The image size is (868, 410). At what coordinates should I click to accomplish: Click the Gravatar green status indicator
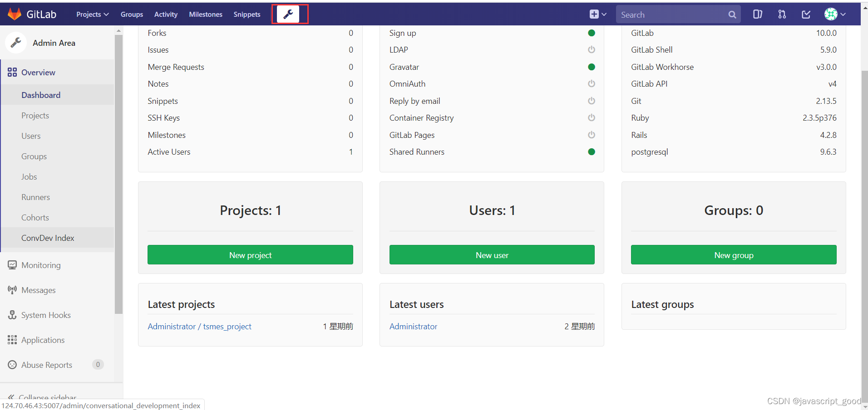point(592,67)
